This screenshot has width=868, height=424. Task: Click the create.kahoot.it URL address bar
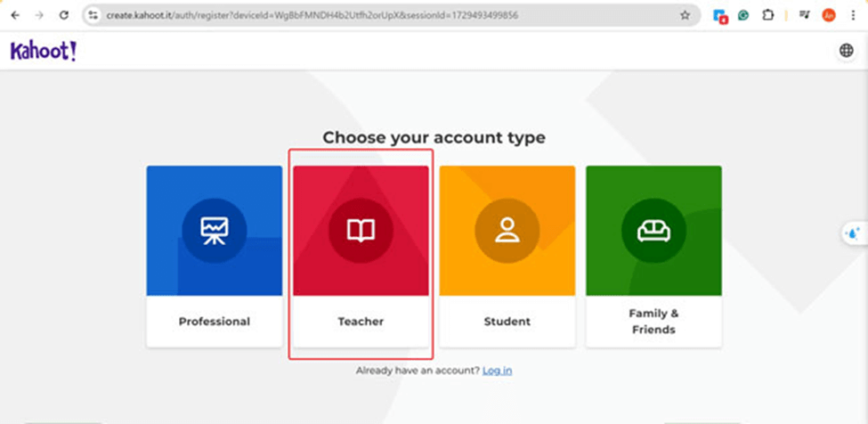pos(391,15)
